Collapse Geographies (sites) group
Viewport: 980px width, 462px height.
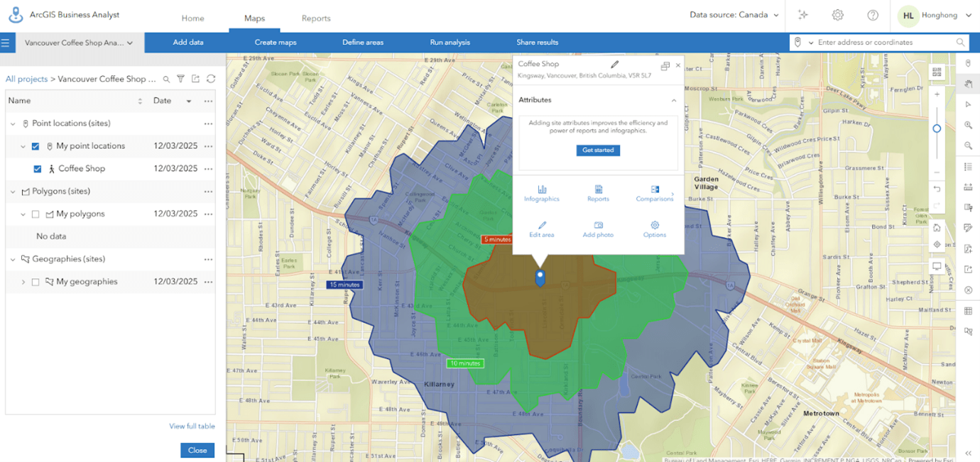[13, 259]
